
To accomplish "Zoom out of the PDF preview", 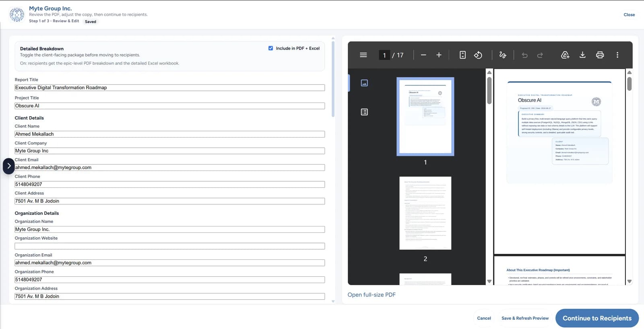I will coord(423,55).
